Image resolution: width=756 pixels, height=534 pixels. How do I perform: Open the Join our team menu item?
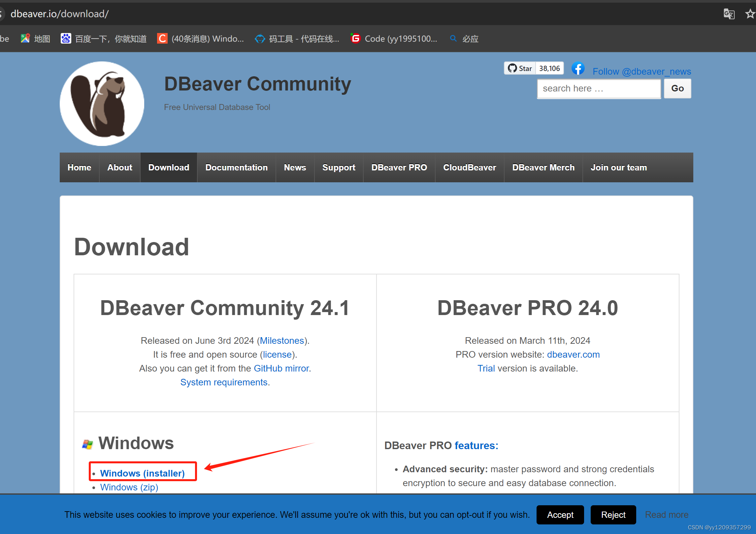pyautogui.click(x=618, y=167)
